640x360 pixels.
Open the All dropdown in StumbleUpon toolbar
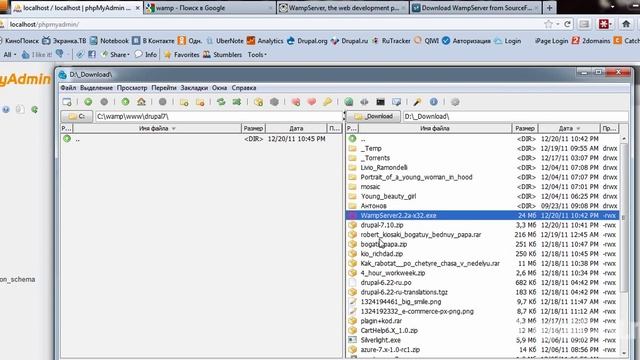(10, 54)
